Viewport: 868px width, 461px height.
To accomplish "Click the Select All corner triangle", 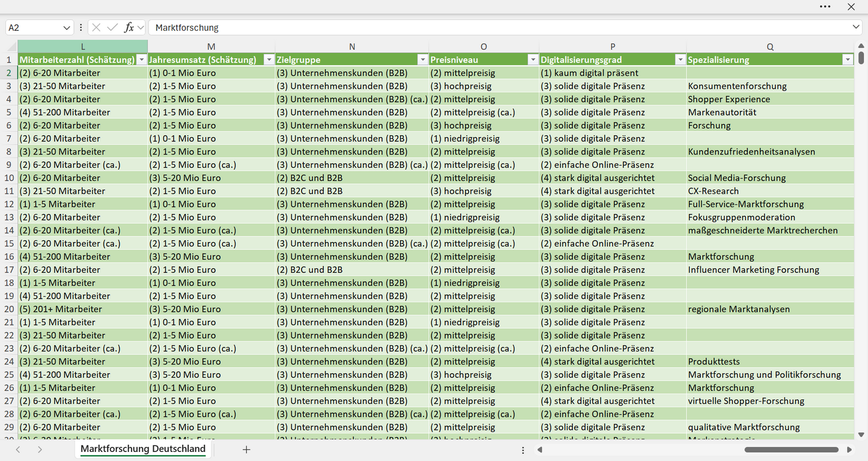I will pos(11,46).
